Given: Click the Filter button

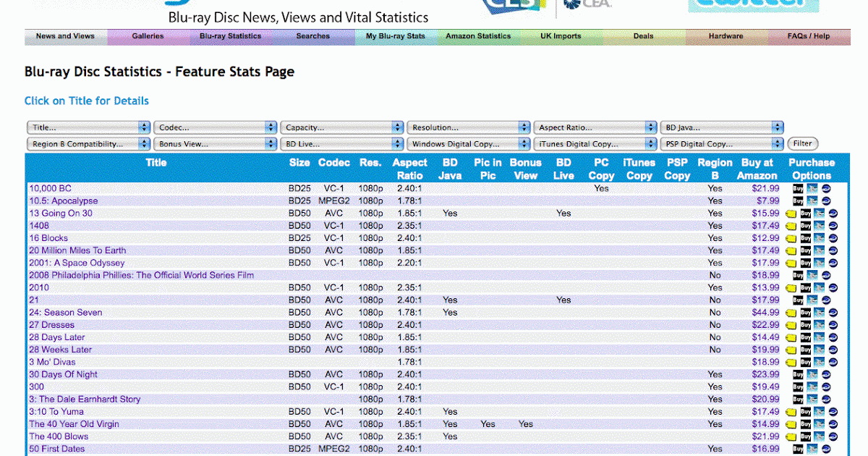Looking at the screenshot, I should tap(803, 143).
